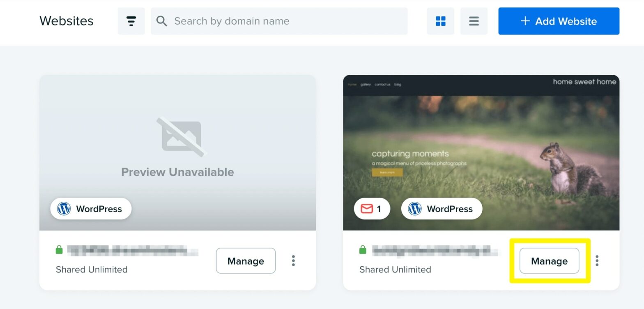Click the blurred domain name of the second website

tap(435, 250)
